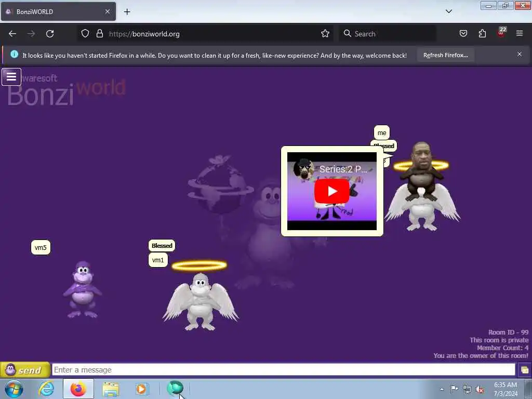
Task: Open the tracking protection shield icon
Action: (85, 34)
